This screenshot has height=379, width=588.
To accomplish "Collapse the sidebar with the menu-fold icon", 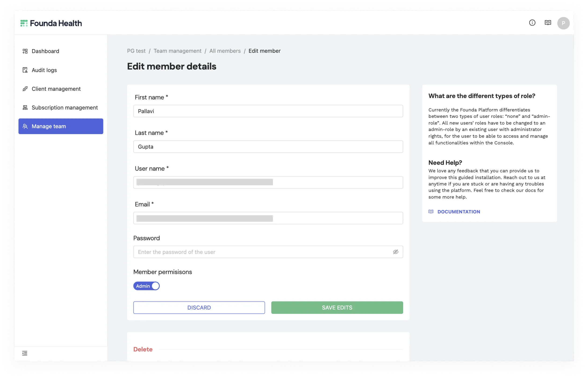I will [x=25, y=353].
